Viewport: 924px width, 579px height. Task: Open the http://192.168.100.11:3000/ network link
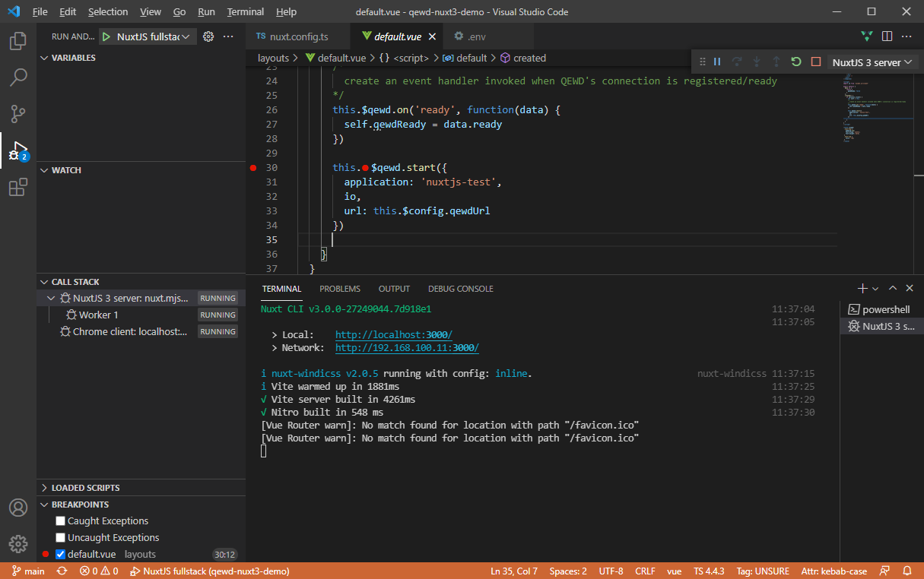407,348
